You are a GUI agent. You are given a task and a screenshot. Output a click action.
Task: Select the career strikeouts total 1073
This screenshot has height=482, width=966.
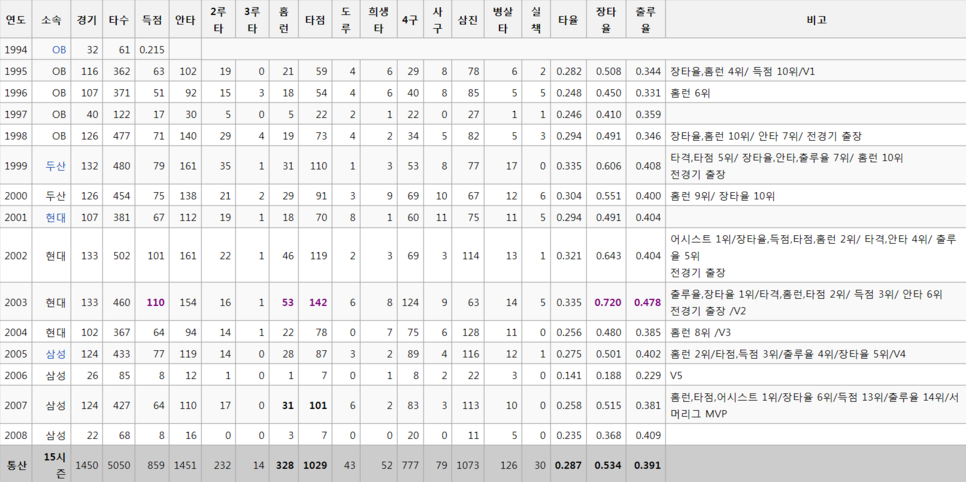[x=468, y=465]
